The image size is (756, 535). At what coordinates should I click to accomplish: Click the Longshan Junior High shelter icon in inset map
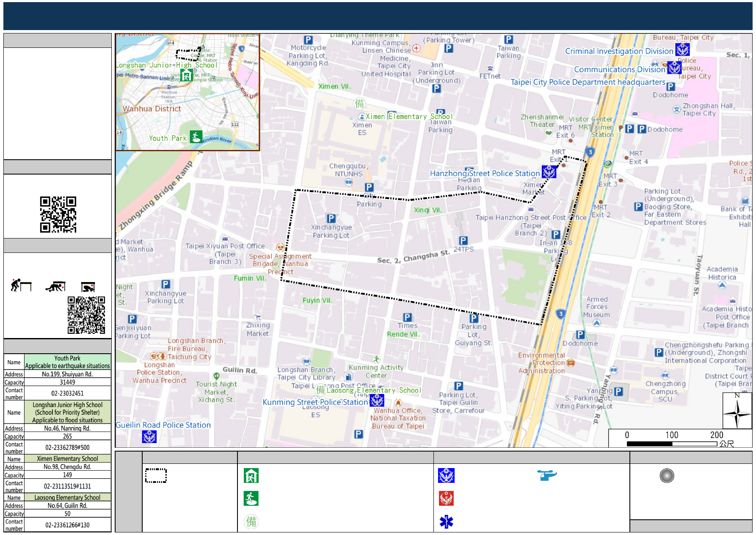pyautogui.click(x=187, y=75)
